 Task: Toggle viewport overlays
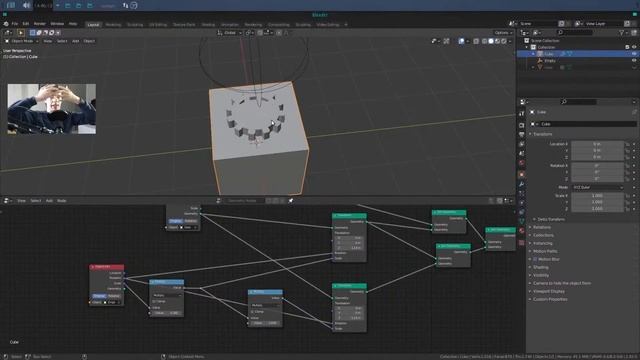(461, 41)
